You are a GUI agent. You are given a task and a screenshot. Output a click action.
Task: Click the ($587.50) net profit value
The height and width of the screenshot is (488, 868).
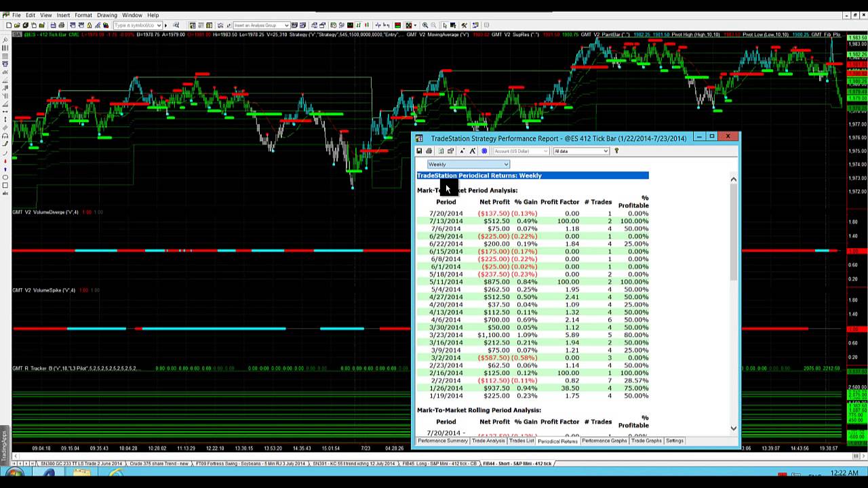[x=494, y=358]
